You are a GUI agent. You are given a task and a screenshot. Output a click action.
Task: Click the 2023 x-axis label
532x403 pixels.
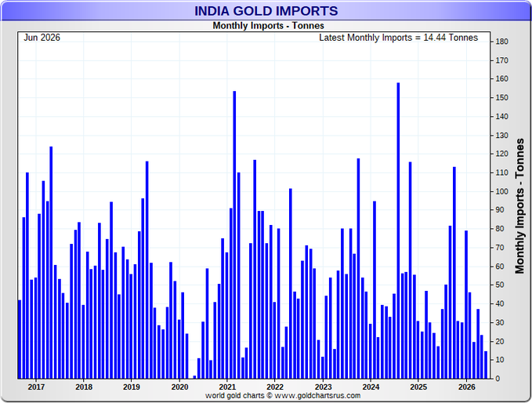click(323, 387)
